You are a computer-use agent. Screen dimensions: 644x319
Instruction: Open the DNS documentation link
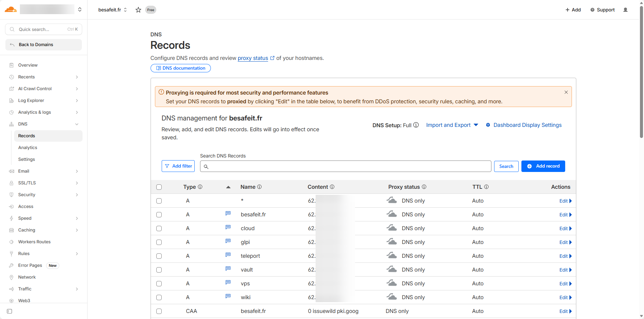pyautogui.click(x=181, y=68)
